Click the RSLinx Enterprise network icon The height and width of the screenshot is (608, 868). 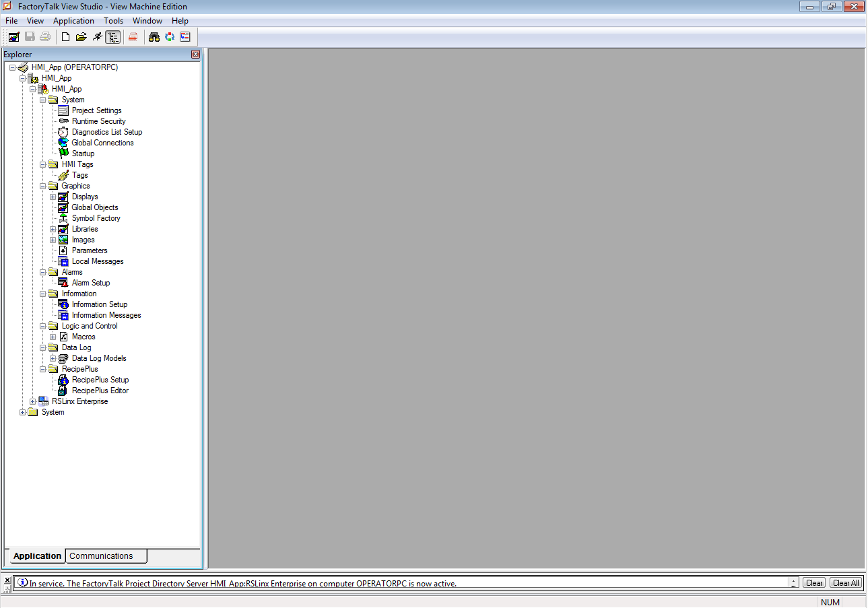tap(43, 401)
